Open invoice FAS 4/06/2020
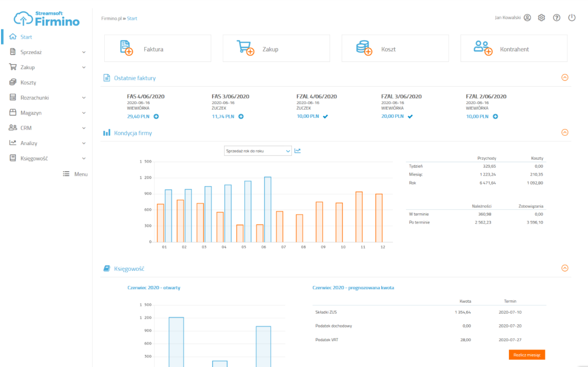 pyautogui.click(x=146, y=96)
